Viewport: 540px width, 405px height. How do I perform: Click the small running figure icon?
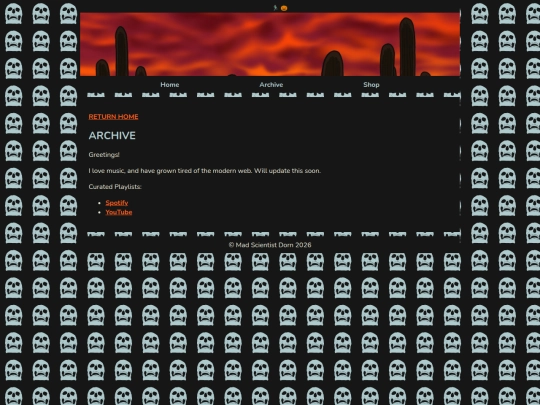pyautogui.click(x=275, y=8)
